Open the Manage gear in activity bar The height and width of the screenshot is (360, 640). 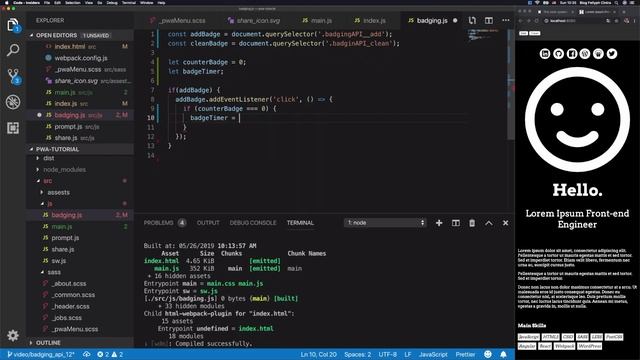point(13,336)
